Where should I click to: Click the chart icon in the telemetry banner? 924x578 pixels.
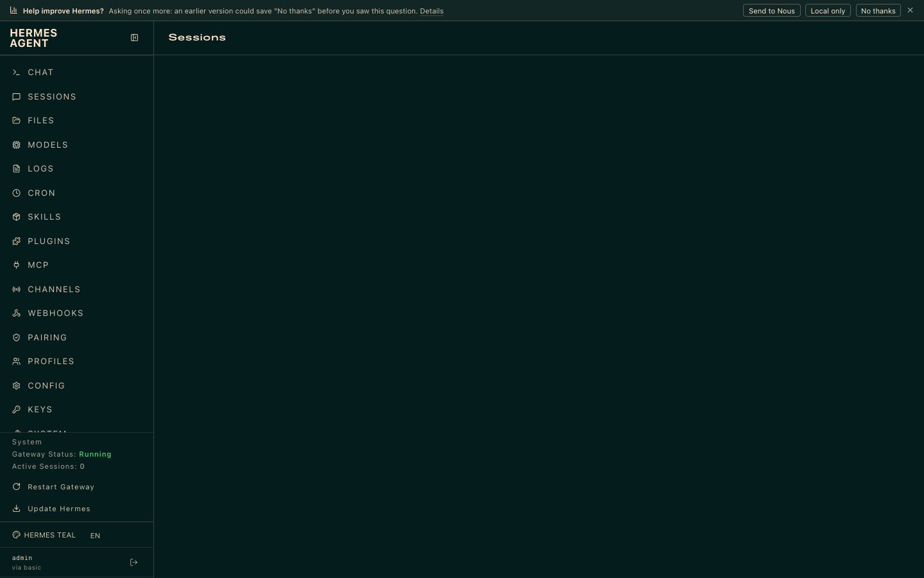pyautogui.click(x=13, y=10)
